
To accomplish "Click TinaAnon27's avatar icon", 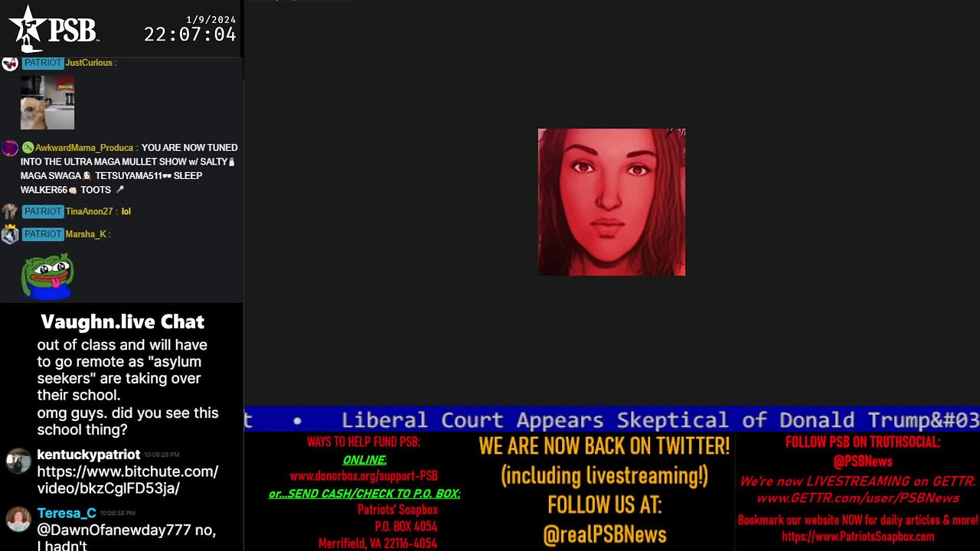I will 10,211.
